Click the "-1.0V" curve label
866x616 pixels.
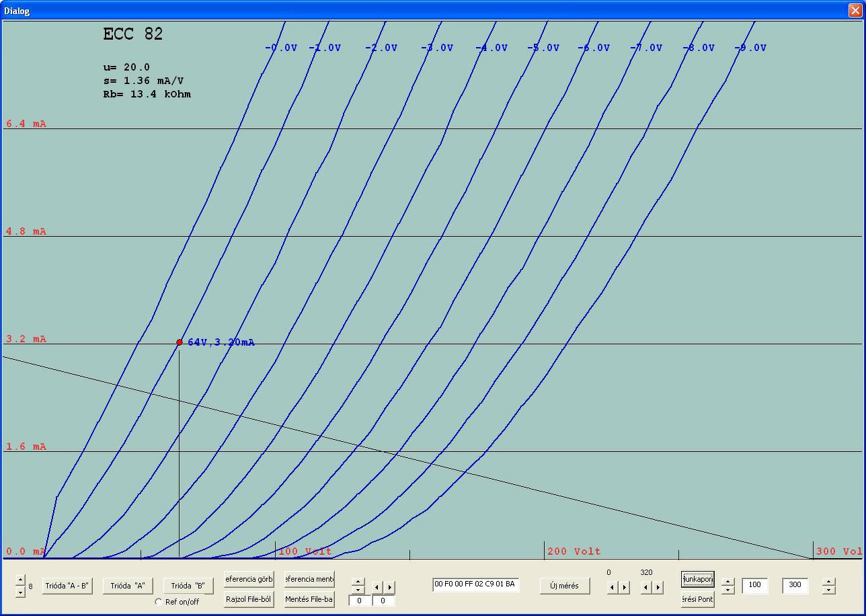pos(325,48)
